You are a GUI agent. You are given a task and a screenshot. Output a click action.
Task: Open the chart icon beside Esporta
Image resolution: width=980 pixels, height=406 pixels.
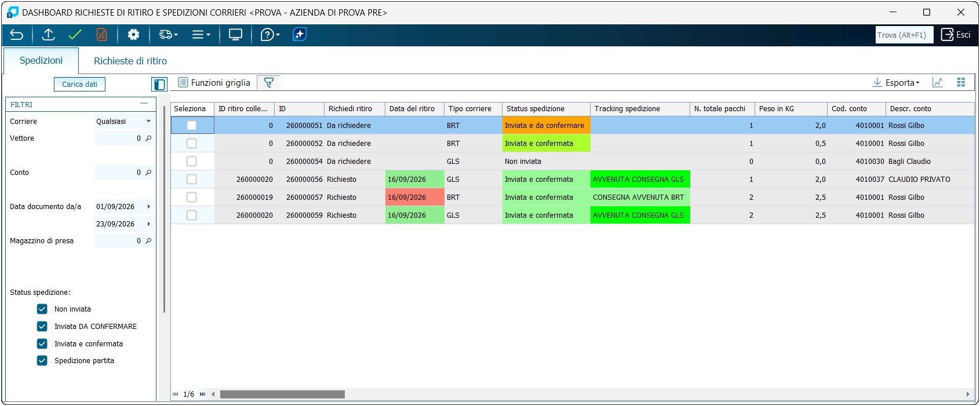click(x=938, y=83)
